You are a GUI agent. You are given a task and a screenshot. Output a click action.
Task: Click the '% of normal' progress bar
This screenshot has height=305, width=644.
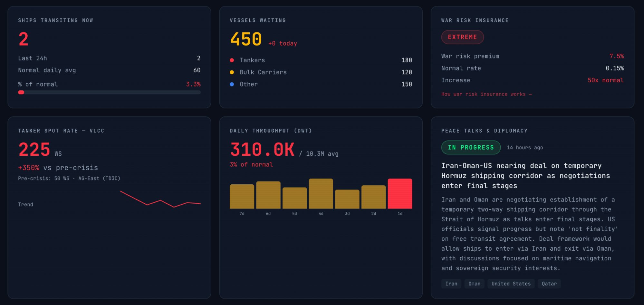click(109, 92)
